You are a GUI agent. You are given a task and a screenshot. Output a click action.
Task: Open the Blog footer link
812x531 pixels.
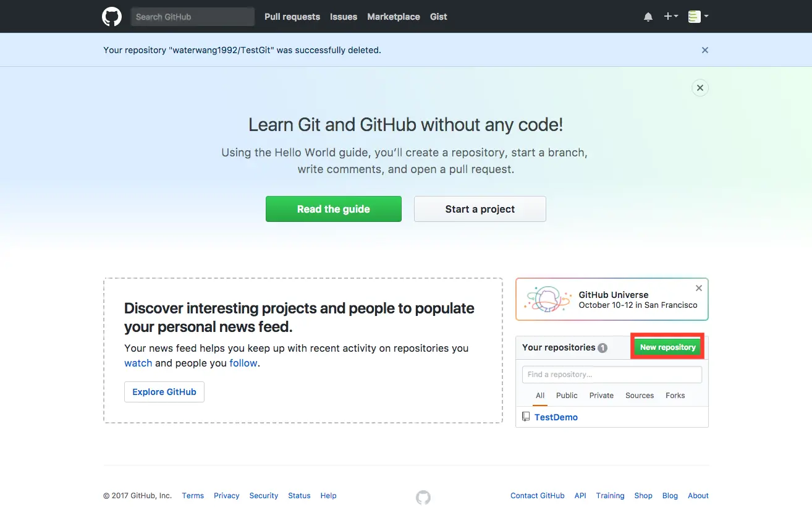pos(670,496)
